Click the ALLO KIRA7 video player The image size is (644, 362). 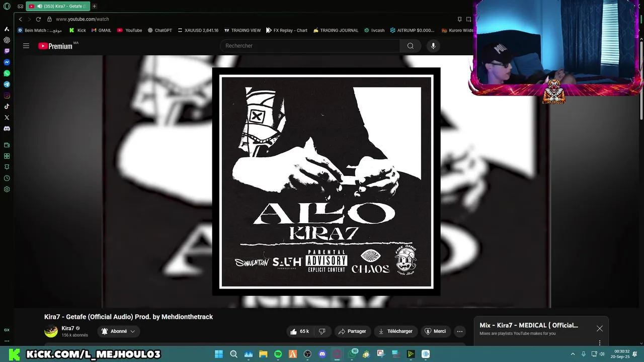[326, 181]
